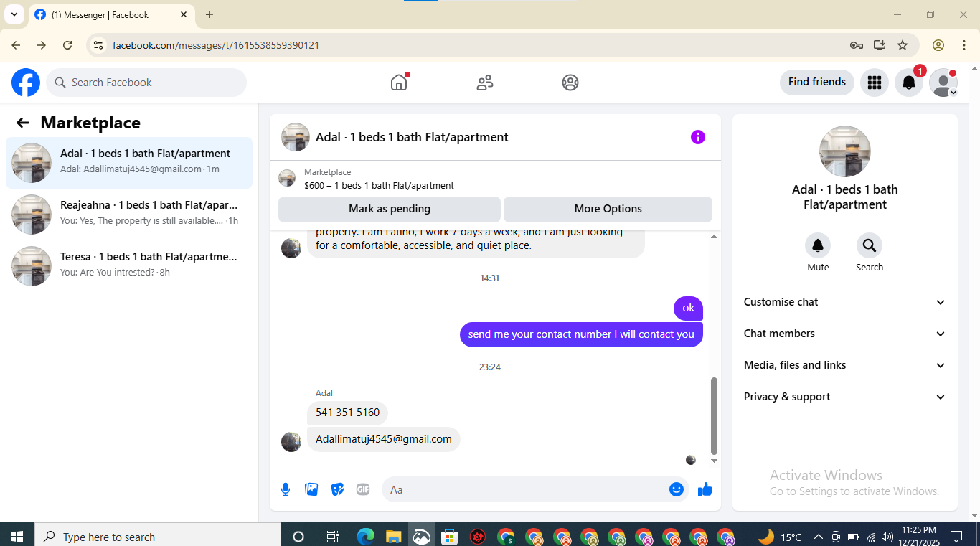Attach a photo with the image icon
The image size is (980, 546).
point(311,489)
